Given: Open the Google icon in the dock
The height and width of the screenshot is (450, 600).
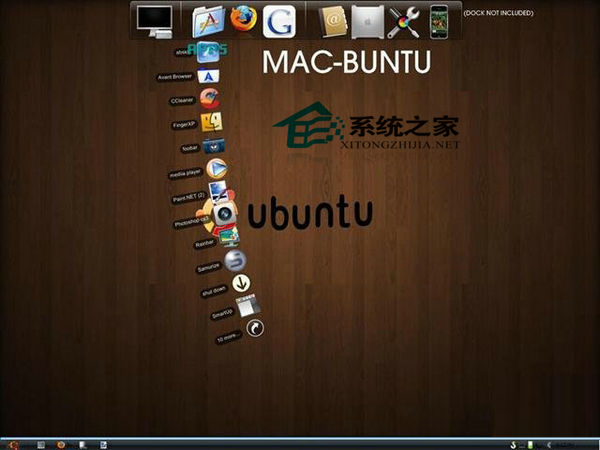Looking at the screenshot, I should coord(279,21).
